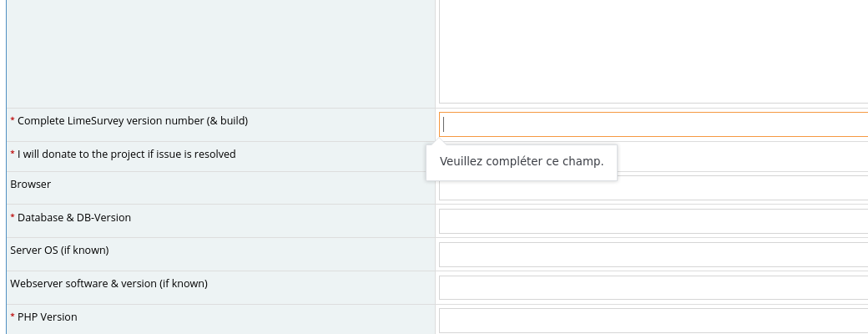Click the 'Complete LimeSurvey version number' label
Screen dimensions: 868x334
point(132,121)
